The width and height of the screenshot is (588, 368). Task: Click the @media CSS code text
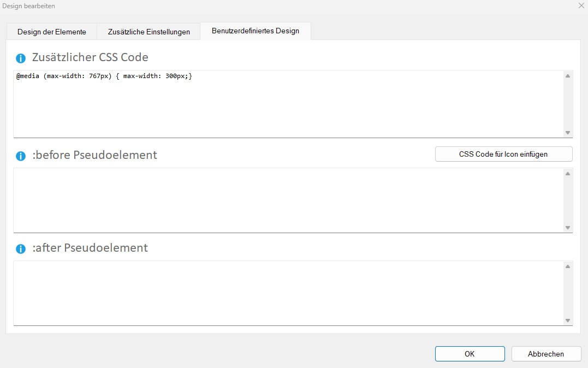(x=104, y=76)
